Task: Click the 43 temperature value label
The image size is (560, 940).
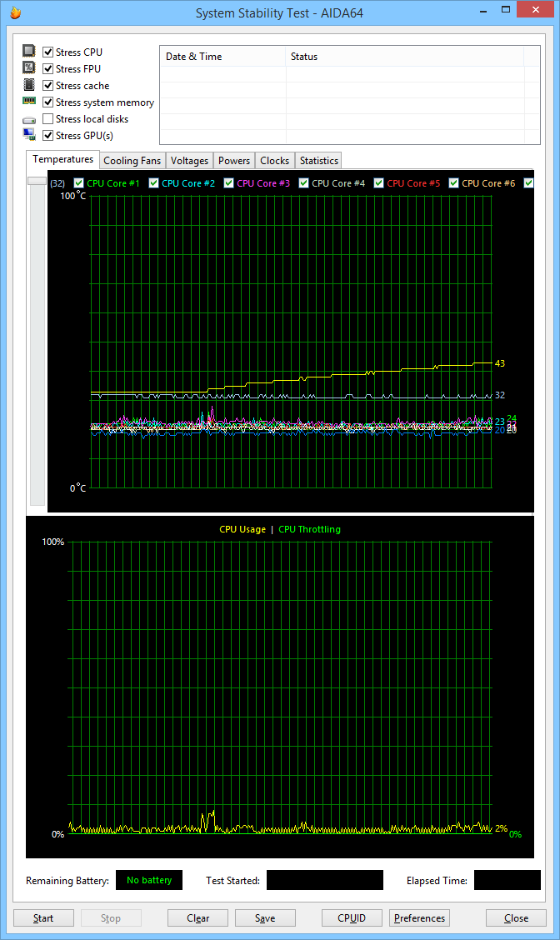Action: point(499,363)
